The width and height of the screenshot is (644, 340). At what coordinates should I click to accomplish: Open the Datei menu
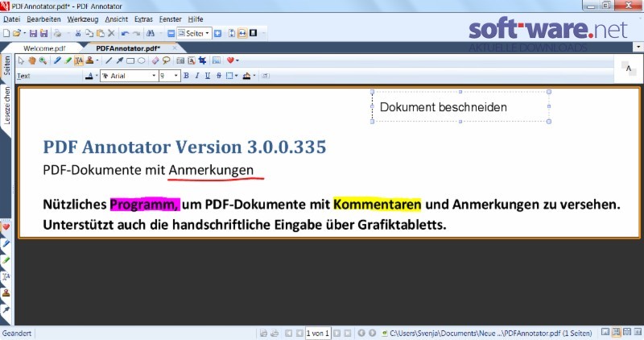pyautogui.click(x=11, y=19)
